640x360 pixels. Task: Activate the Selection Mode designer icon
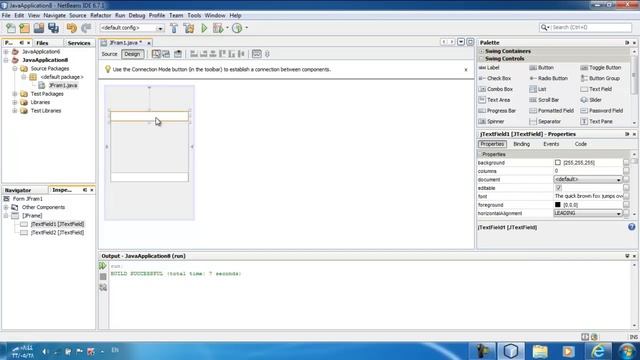156,54
